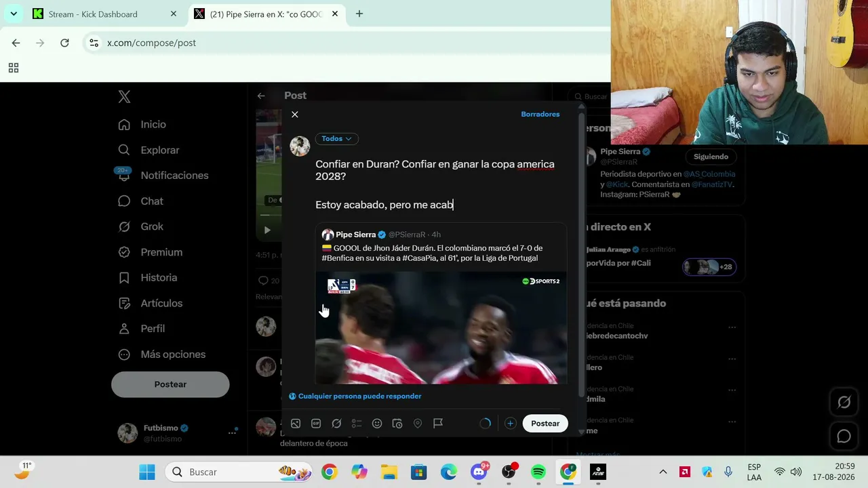
Task: Open Artículos in the sidebar
Action: pos(150,303)
